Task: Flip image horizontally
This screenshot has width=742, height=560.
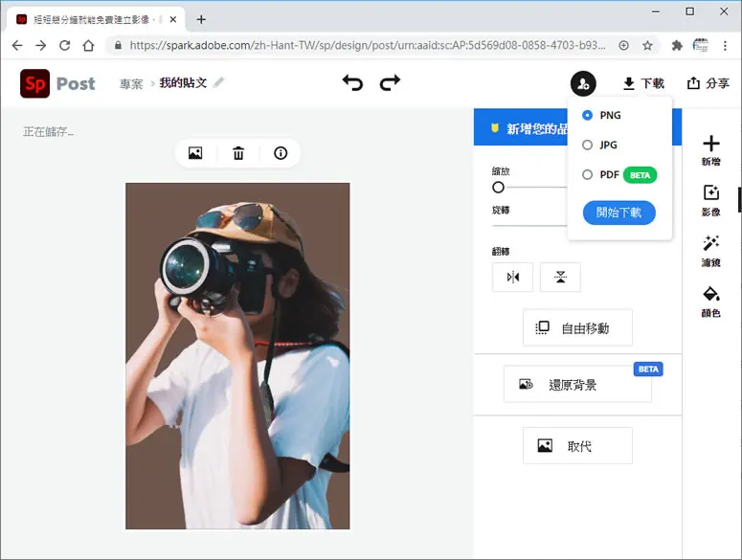Action: click(x=513, y=278)
